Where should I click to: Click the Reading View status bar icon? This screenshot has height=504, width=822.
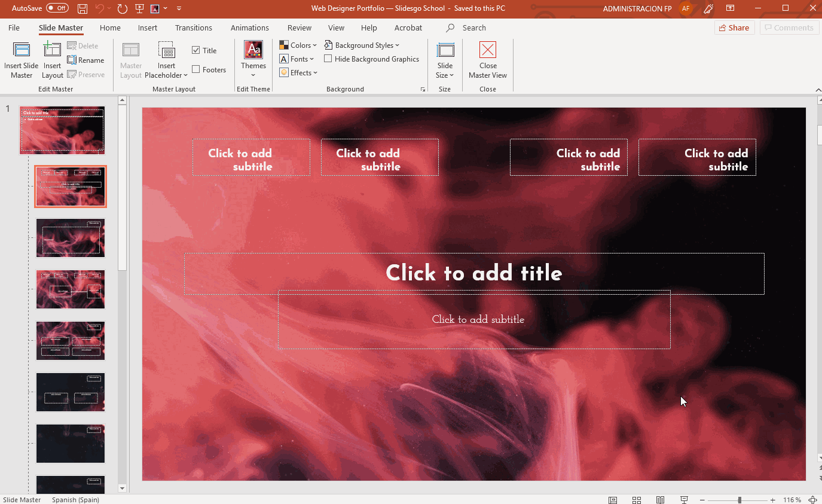click(660, 500)
